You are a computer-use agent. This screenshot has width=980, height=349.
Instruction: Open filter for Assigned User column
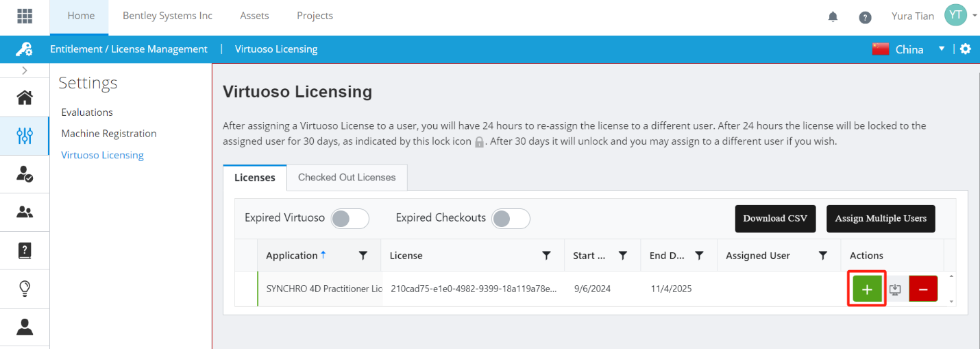(823, 256)
